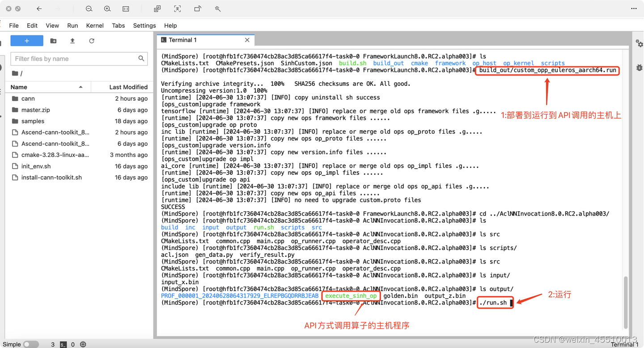Click the search magnifier icon in file filter
The height and width of the screenshot is (348, 644).
click(x=141, y=59)
